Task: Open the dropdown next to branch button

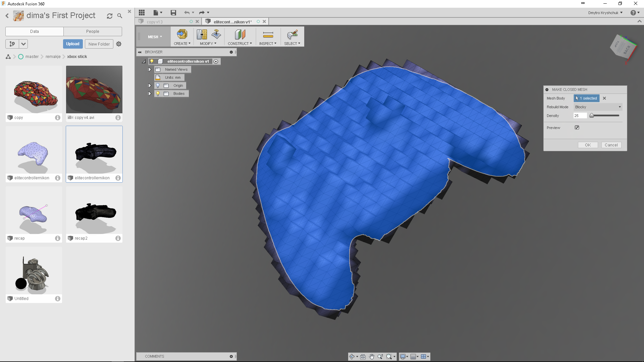Action: pos(23,44)
